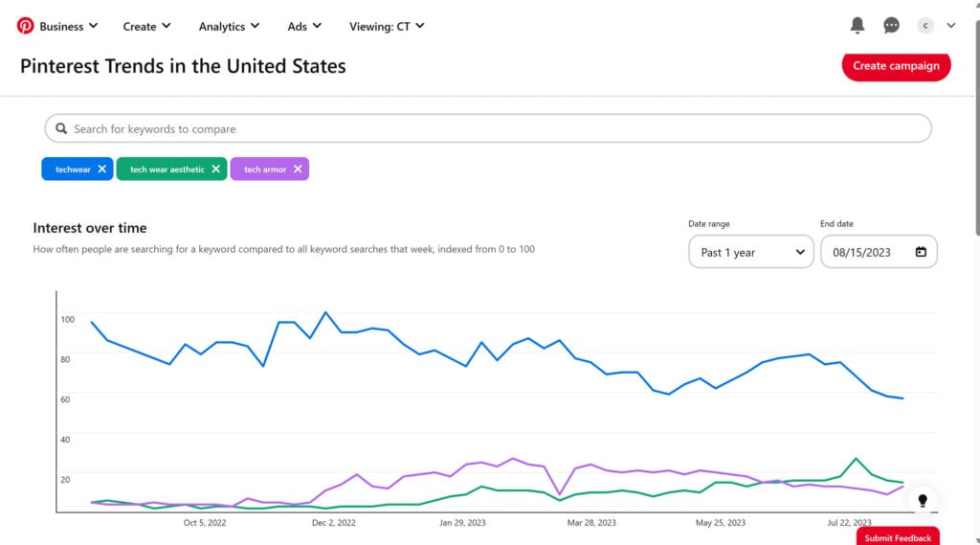Click the Oct 5, 2022 axis label
This screenshot has height=545, width=980.
pos(205,522)
